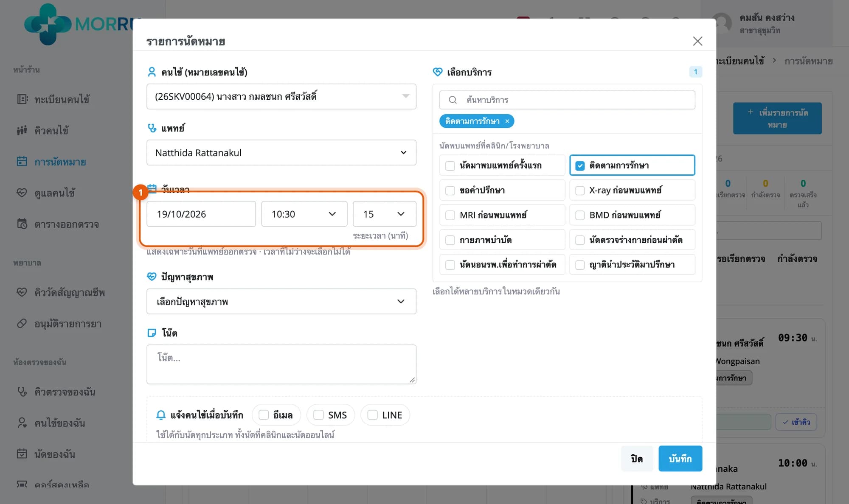This screenshot has width=849, height=504.
Task: Click the search magnifier icon in ค้นหาบริการ
Action: coord(453,100)
